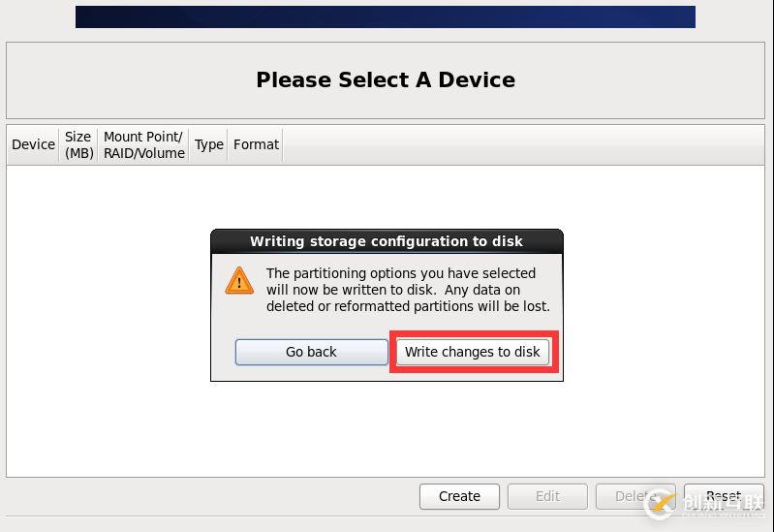
Task: Click the blank header area right of Format
Action: [523, 144]
